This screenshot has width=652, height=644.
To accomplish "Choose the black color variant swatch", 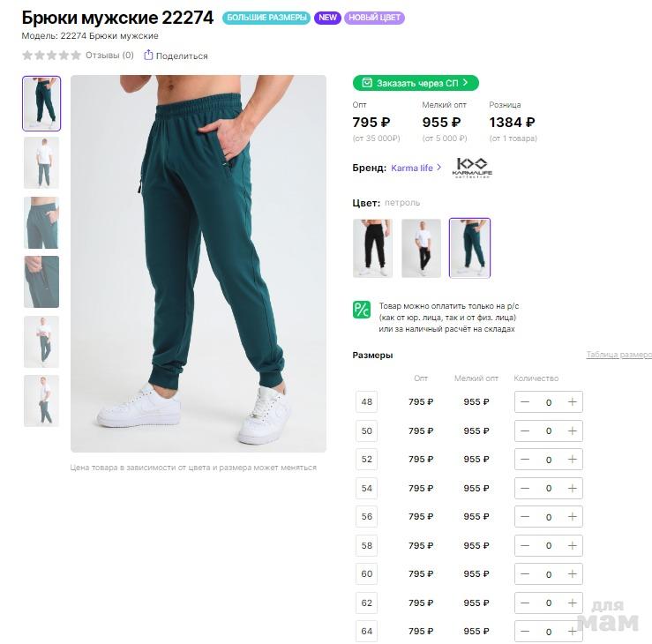I will click(372, 248).
